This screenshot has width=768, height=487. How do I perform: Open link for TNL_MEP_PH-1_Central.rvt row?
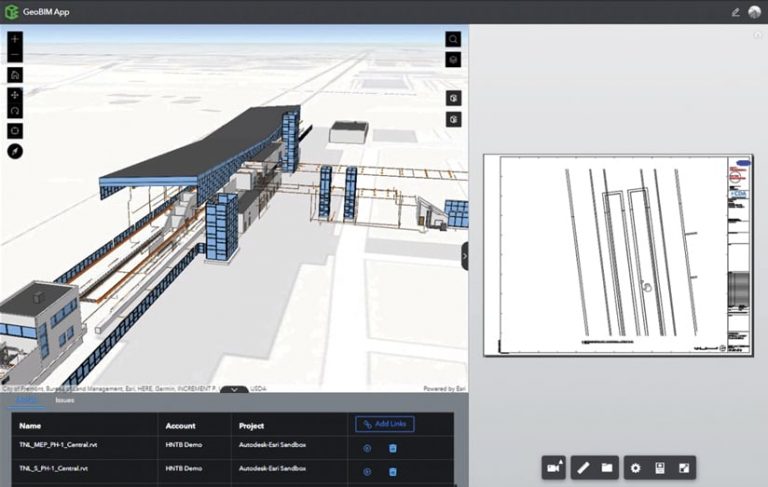coord(367,448)
